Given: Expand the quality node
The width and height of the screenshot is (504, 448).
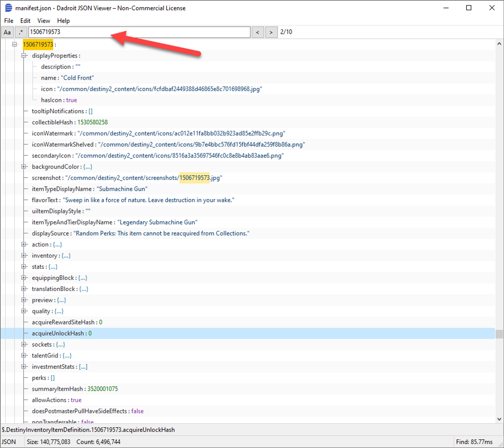Looking at the screenshot, I should point(24,311).
